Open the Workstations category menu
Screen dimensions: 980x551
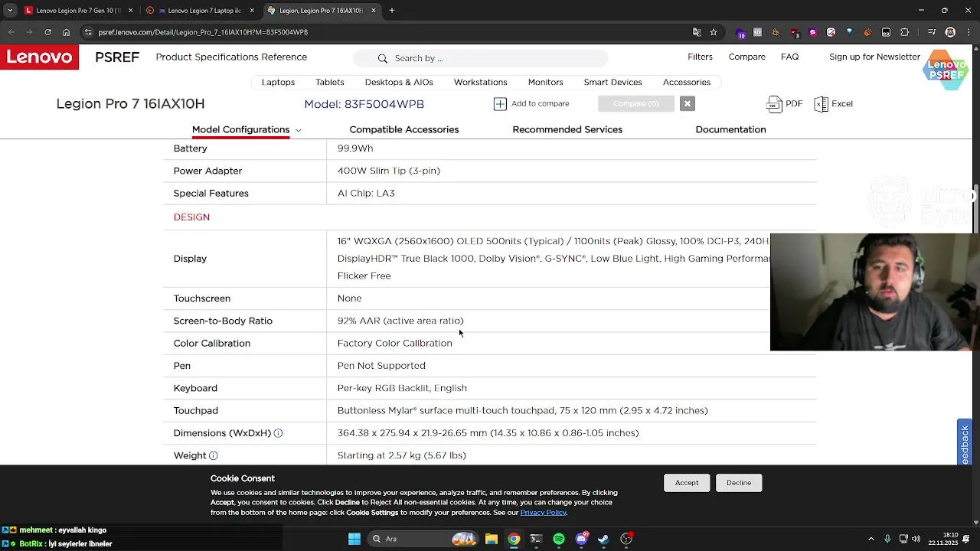tap(480, 82)
